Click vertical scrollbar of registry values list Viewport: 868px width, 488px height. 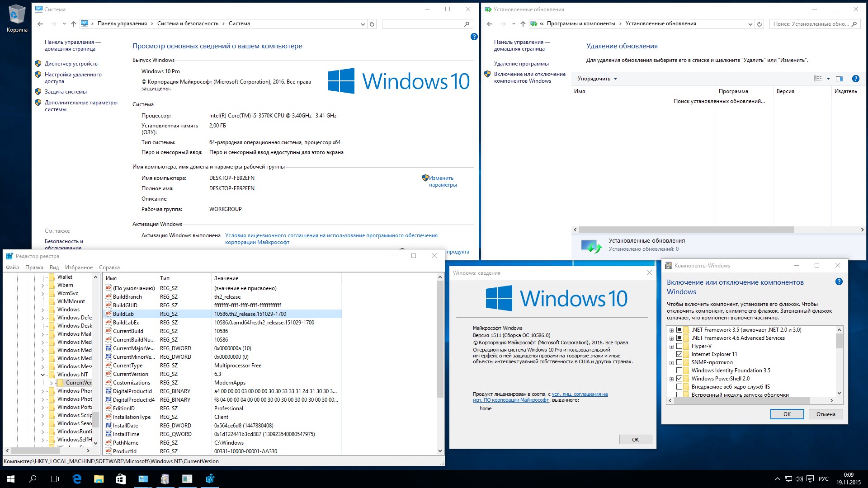click(x=440, y=339)
